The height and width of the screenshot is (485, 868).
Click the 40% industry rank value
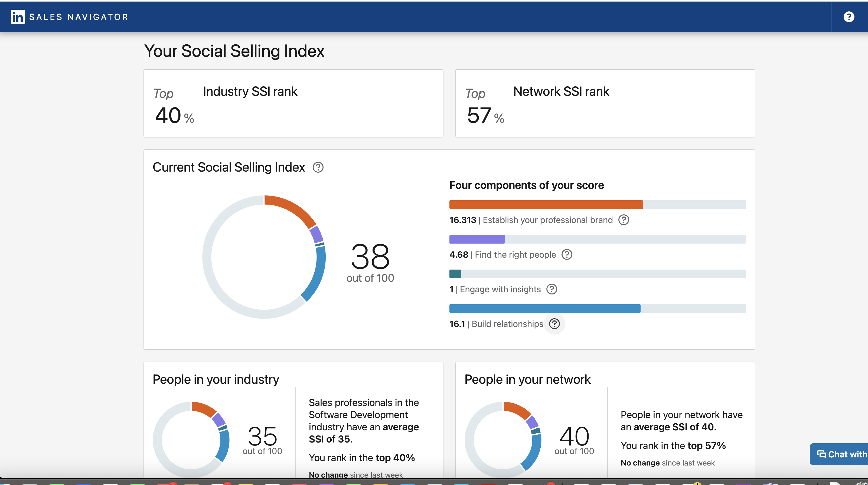(x=175, y=116)
